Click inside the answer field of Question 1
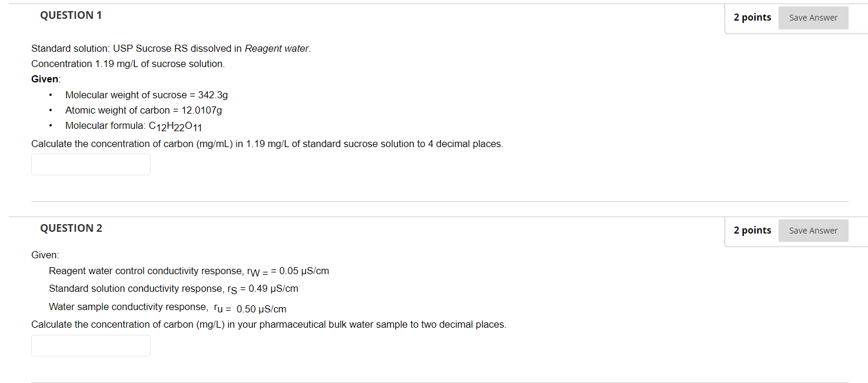Screen dimensions: 868x383 [x=91, y=164]
